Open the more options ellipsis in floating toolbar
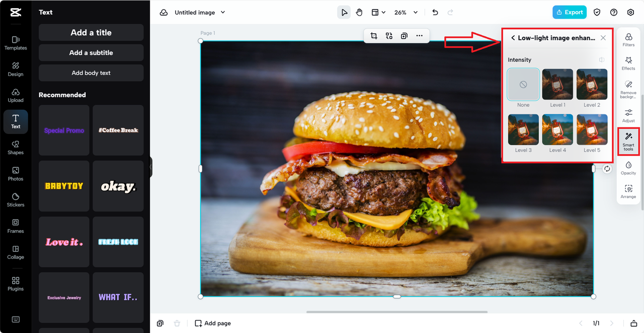The width and height of the screenshot is (644, 333). coord(419,36)
